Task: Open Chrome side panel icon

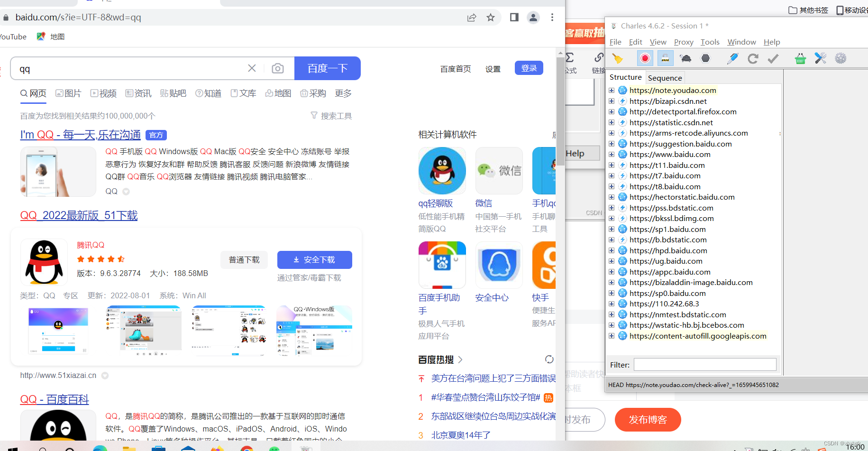Action: [514, 18]
